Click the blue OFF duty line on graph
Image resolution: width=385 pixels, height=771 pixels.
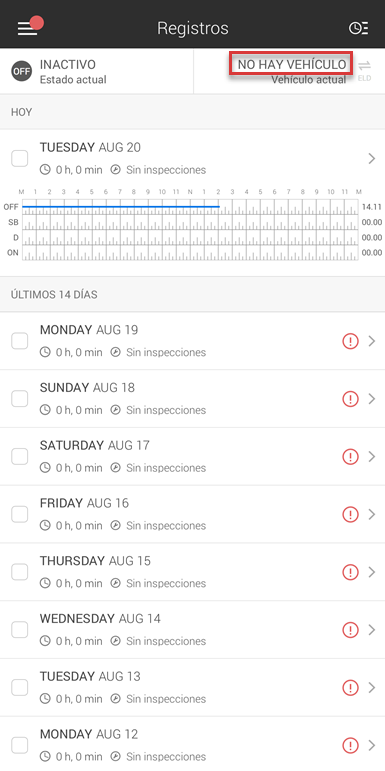(120, 207)
